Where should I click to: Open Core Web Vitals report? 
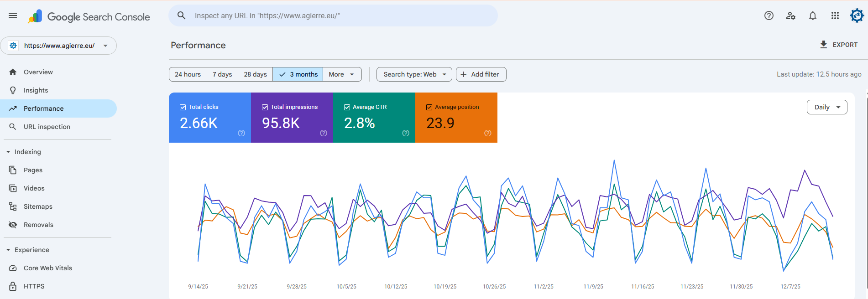pyautogui.click(x=58, y=268)
